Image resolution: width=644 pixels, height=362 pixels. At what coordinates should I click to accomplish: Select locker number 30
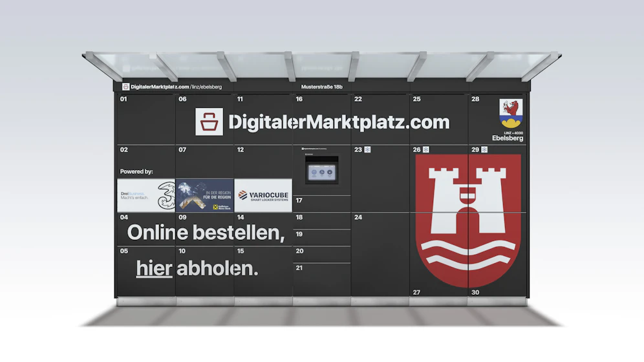(475, 292)
